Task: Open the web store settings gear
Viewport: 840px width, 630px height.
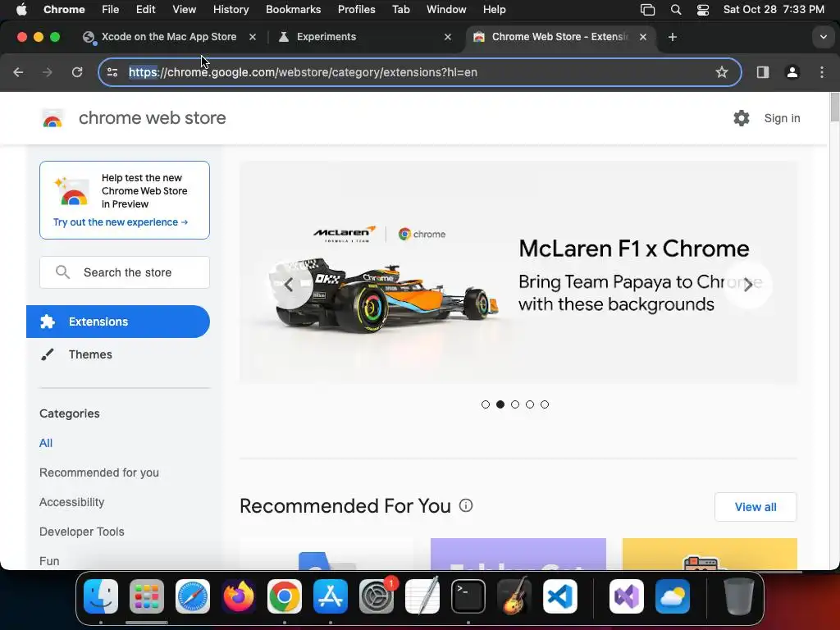Action: coord(742,118)
